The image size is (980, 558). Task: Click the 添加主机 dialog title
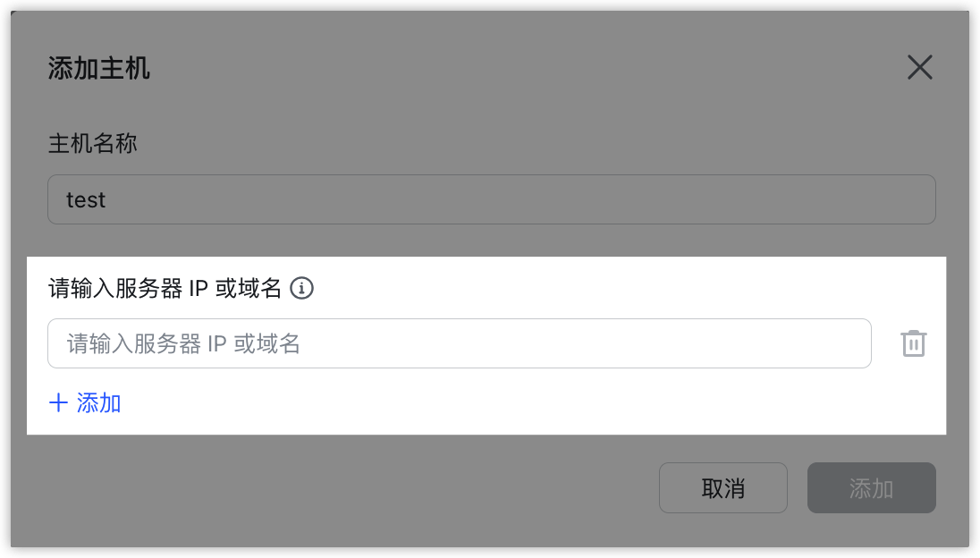click(x=98, y=67)
